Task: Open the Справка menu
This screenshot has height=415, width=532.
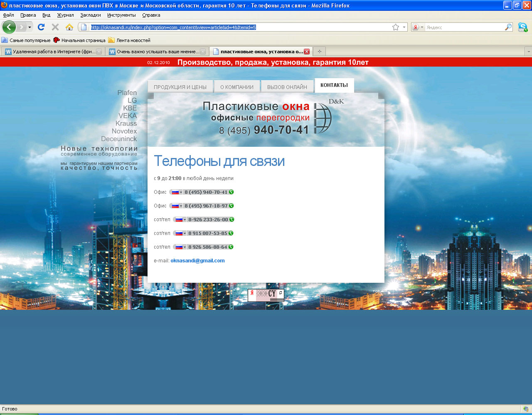Action: pyautogui.click(x=151, y=15)
